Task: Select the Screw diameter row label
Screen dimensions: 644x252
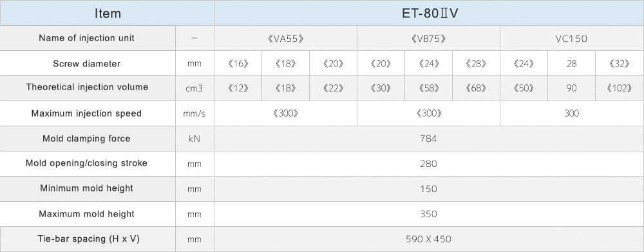Action: (87, 64)
